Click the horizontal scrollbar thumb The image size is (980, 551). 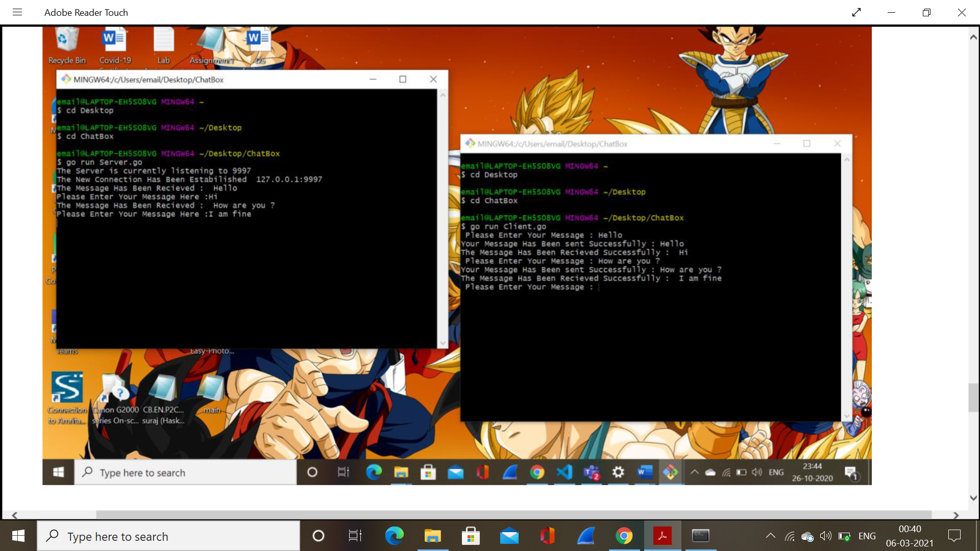pyautogui.click(x=514, y=515)
